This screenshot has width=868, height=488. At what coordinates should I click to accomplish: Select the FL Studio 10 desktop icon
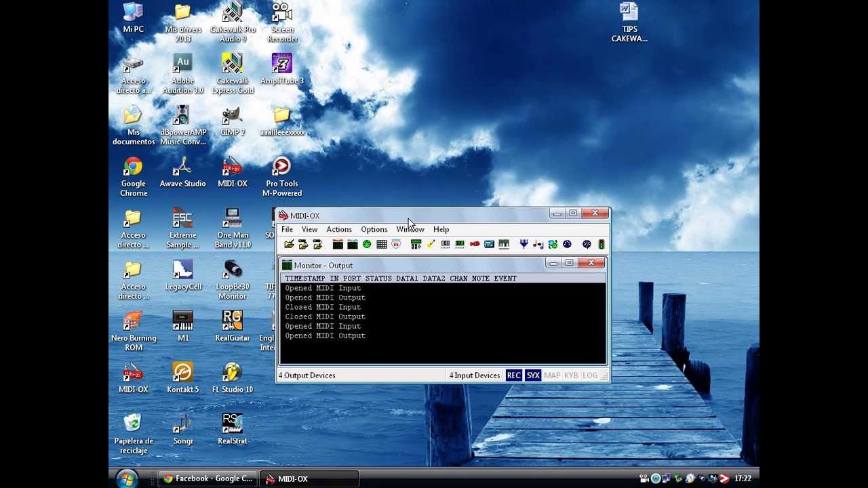coord(233,378)
